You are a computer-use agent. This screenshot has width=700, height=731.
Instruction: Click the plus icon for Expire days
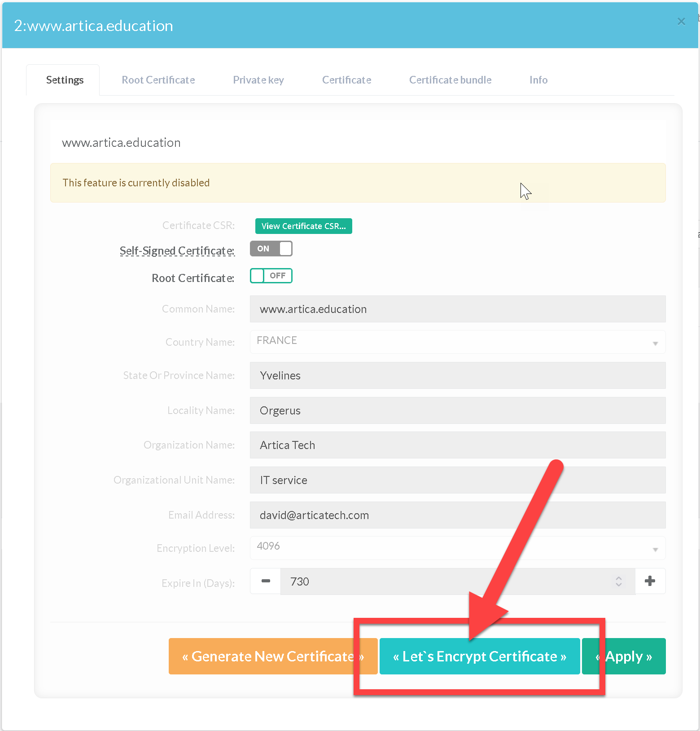pyautogui.click(x=650, y=581)
